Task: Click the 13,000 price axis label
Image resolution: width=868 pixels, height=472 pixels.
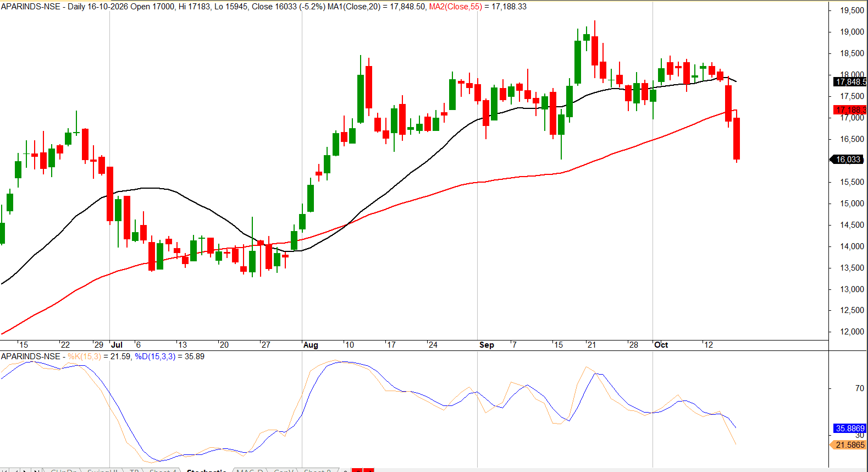Action: [x=852, y=289]
